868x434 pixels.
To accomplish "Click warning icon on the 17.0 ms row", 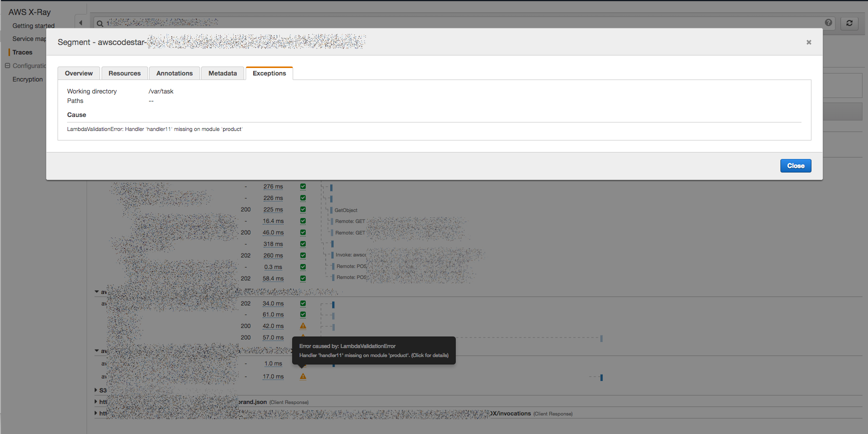I will [x=303, y=376].
